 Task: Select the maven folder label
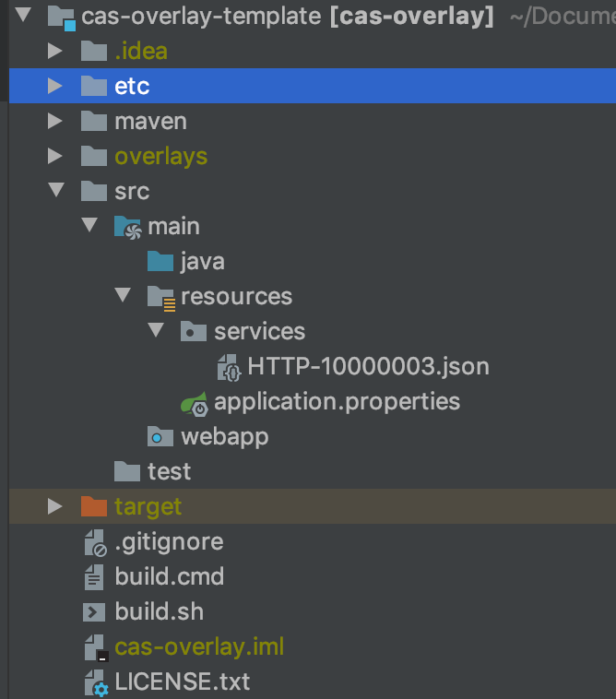[x=150, y=122]
